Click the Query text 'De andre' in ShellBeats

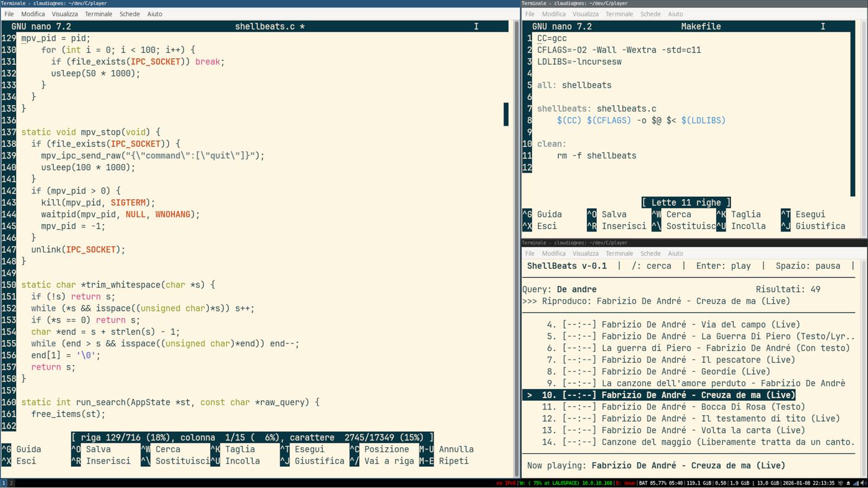point(577,290)
